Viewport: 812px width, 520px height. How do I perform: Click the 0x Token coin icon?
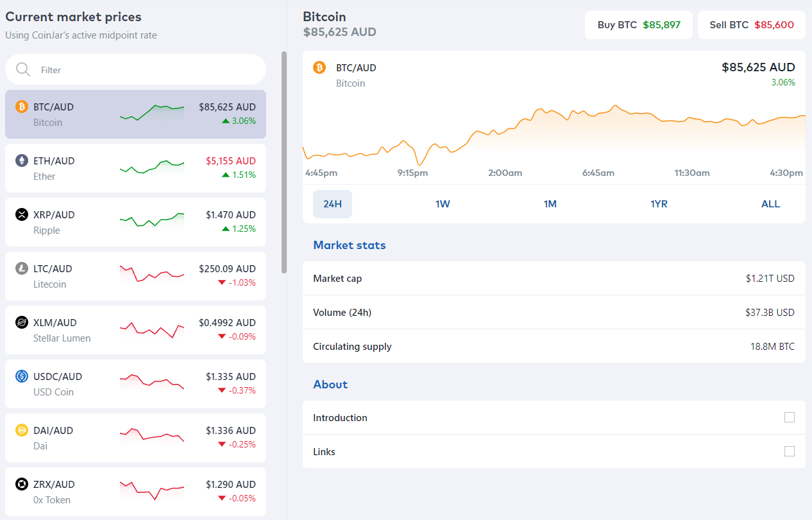click(x=22, y=484)
